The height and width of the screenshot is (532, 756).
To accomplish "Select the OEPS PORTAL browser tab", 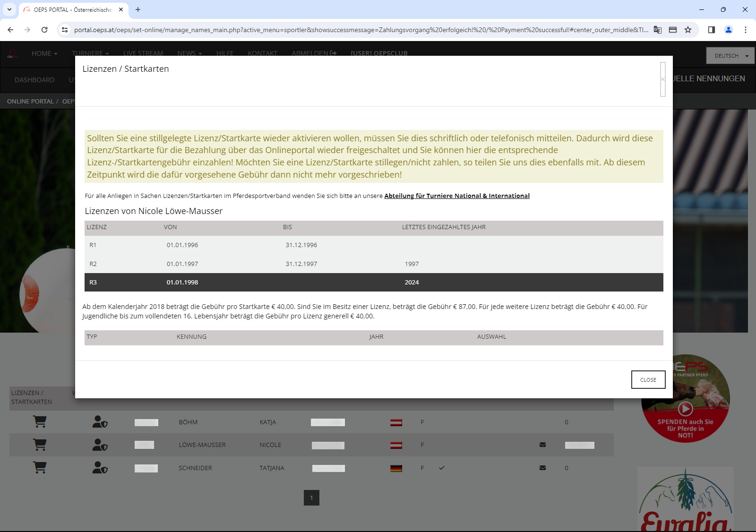I will pos(73,9).
